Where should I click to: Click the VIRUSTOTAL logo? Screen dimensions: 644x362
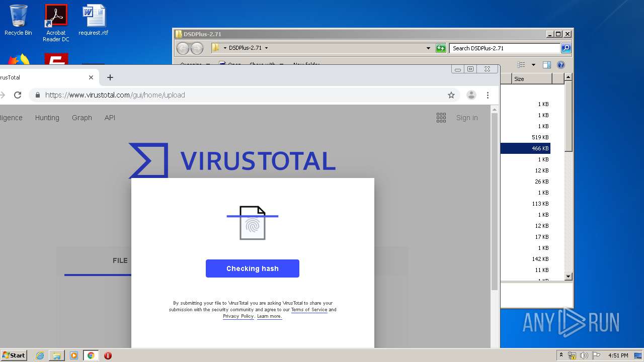(x=232, y=160)
